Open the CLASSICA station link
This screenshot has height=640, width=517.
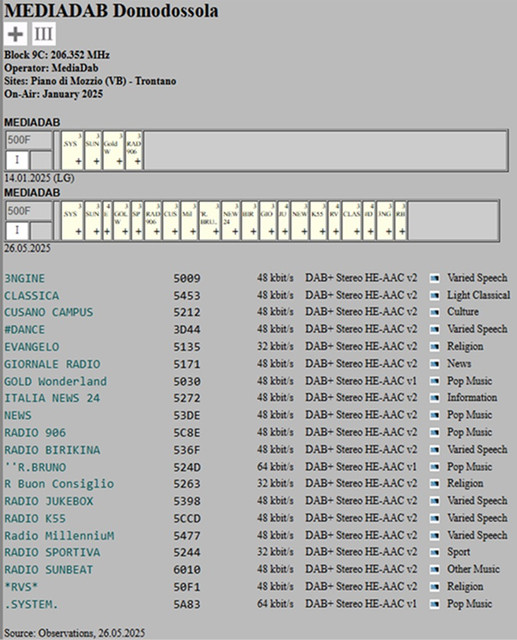[31, 296]
